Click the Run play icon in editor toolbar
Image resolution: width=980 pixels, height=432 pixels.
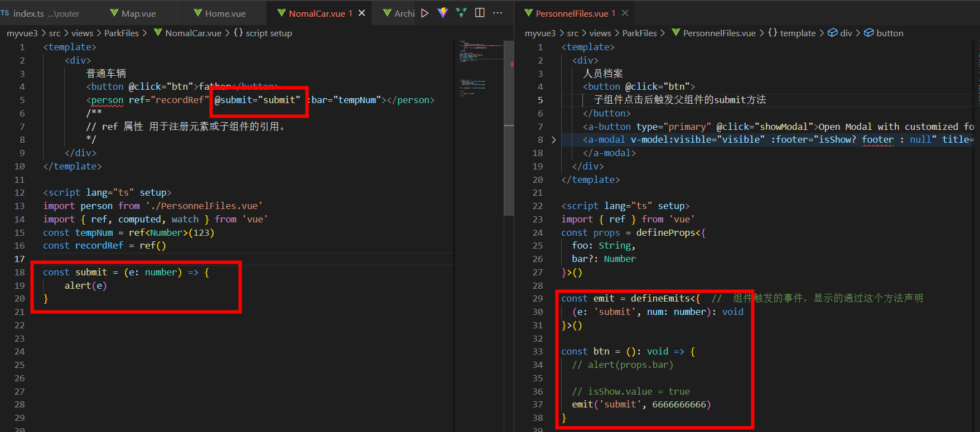pos(425,13)
